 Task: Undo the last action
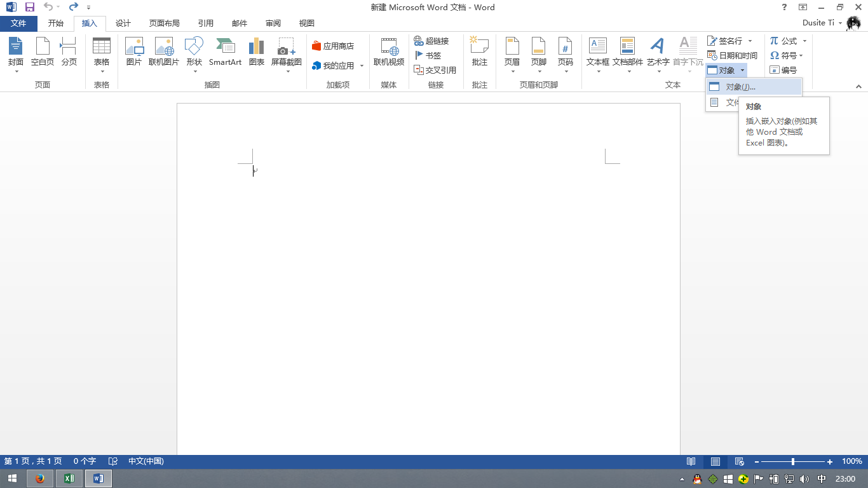(x=48, y=7)
